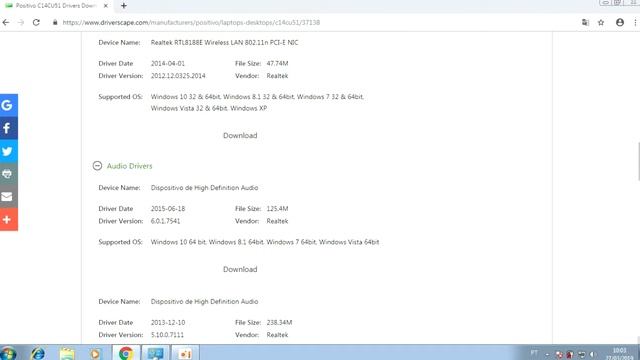640x360 pixels.
Task: Select the driver date "2014-04-01"
Action: pos(168,64)
